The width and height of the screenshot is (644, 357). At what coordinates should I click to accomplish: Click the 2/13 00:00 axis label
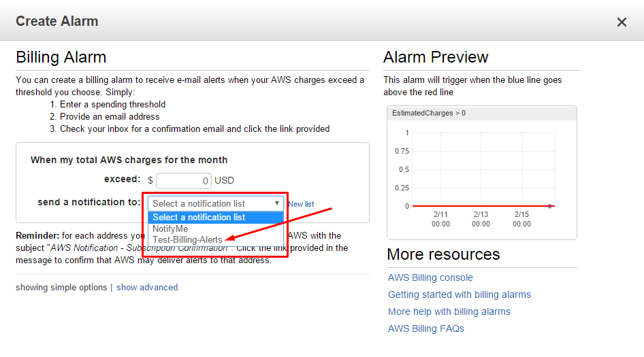click(481, 219)
